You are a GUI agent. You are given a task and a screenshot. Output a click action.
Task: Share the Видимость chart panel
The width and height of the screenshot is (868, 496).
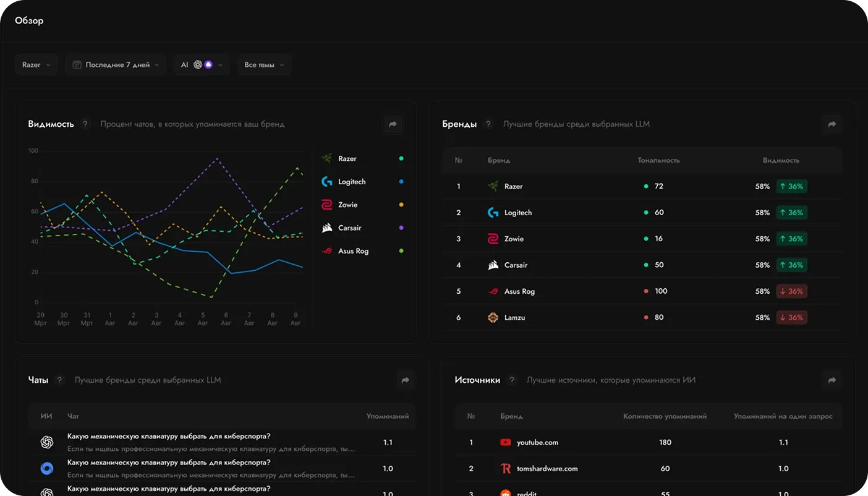click(393, 124)
